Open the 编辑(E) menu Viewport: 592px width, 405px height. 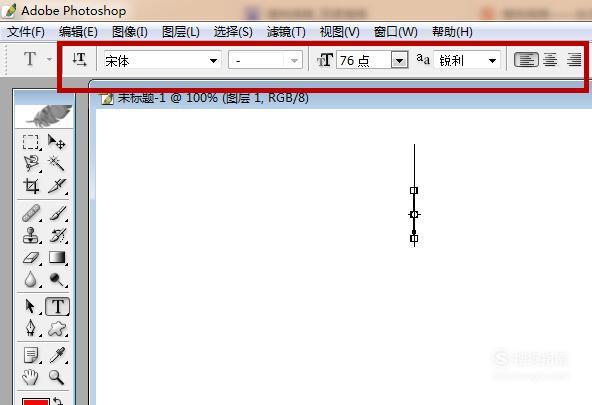78,32
